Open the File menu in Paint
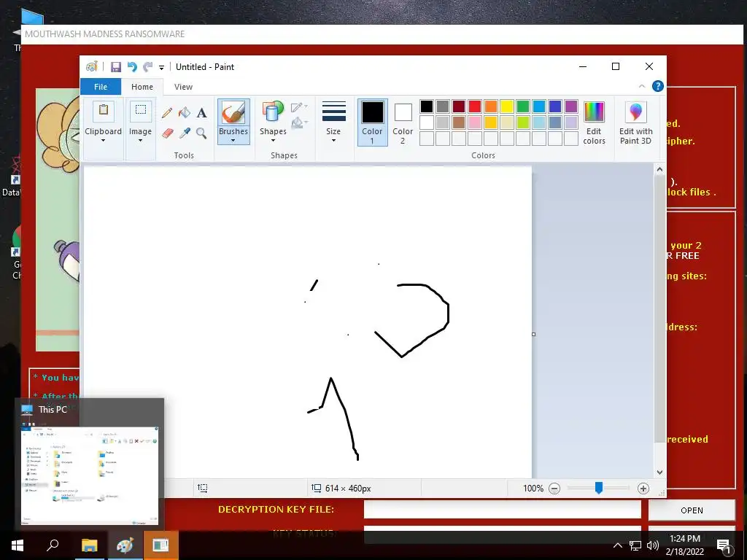 [x=101, y=87]
